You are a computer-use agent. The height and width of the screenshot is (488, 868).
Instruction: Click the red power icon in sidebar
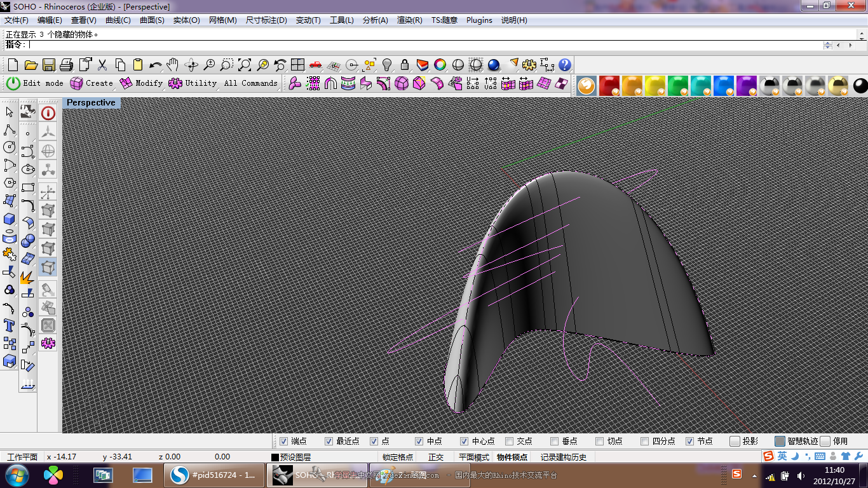(x=48, y=113)
